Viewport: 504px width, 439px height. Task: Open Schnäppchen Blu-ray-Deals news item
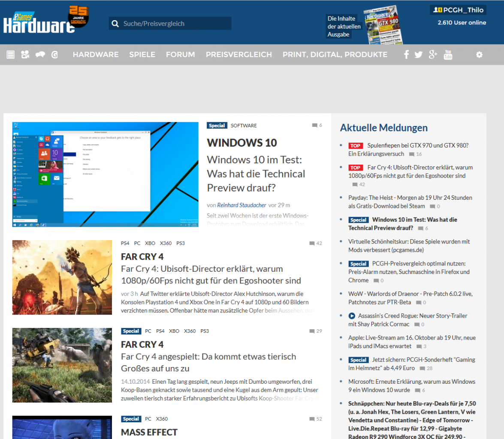[412, 420]
